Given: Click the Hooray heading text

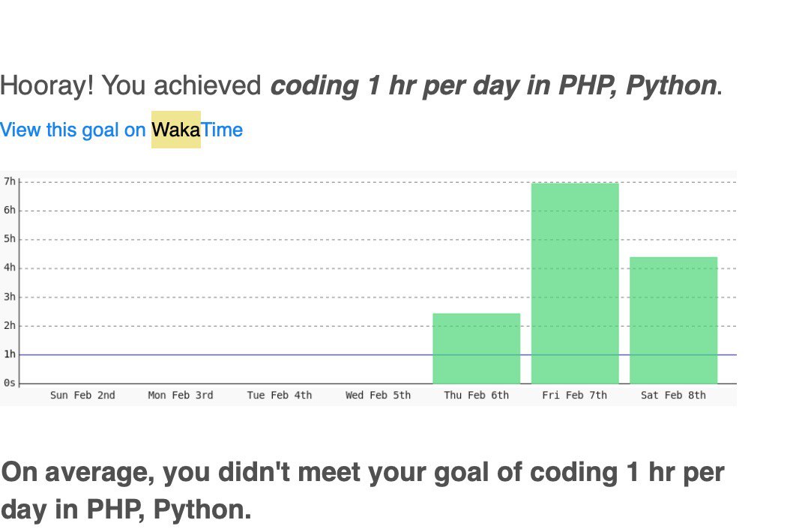Looking at the screenshot, I should tap(361, 85).
